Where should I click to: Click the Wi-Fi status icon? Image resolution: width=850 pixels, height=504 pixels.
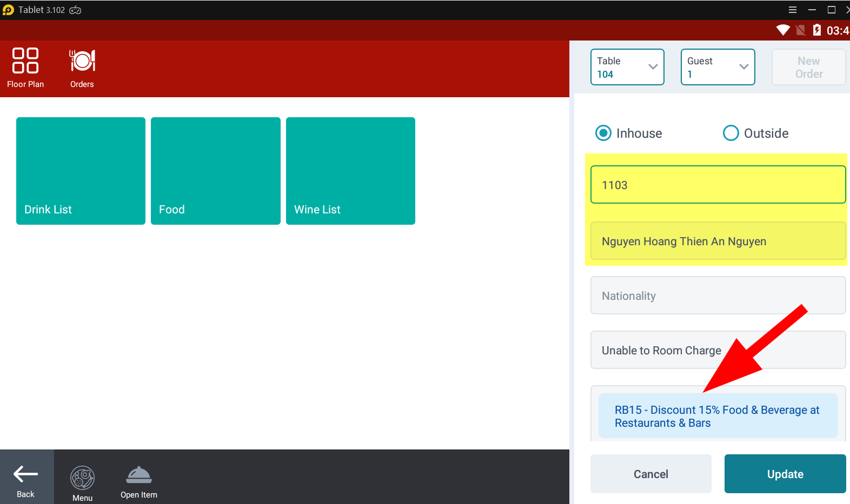782,30
